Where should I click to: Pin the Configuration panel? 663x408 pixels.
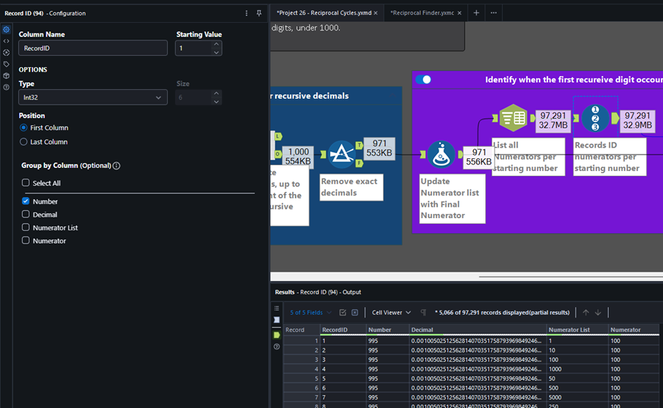(259, 13)
